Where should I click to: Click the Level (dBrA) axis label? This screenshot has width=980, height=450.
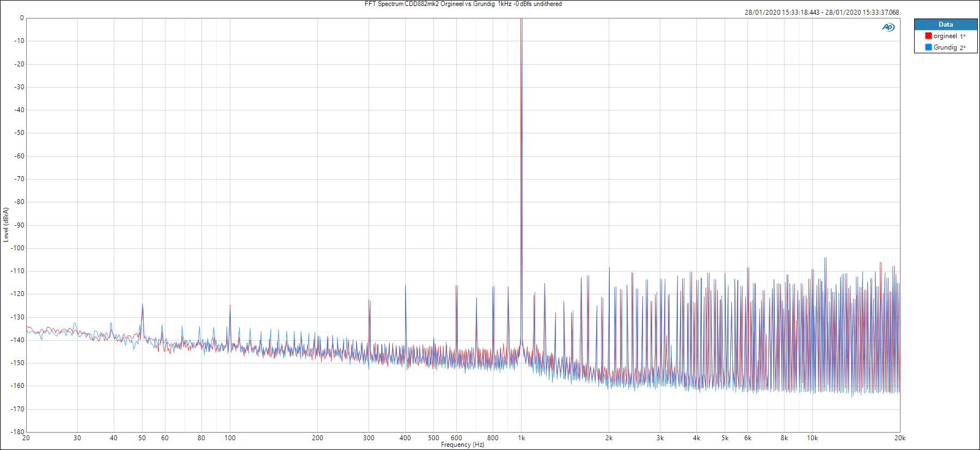click(6, 224)
